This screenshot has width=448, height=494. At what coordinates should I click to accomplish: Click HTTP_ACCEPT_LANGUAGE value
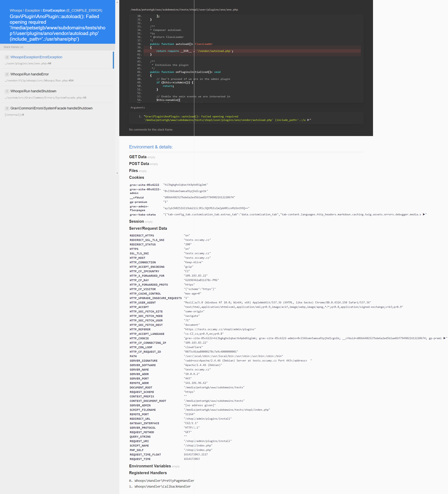[x=204, y=334]
